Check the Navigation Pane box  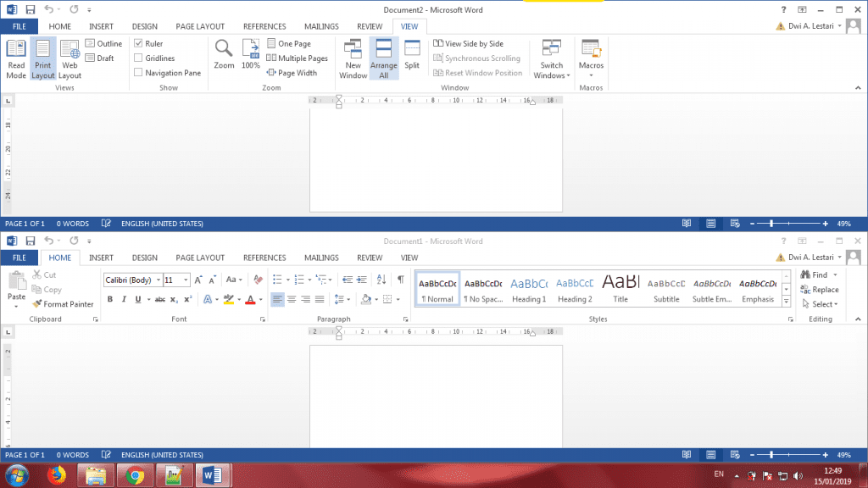[138, 73]
